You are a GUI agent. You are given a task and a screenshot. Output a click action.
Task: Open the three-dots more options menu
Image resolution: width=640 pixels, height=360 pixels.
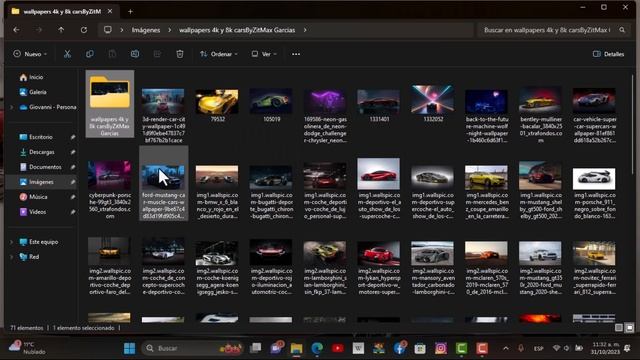tap(296, 54)
